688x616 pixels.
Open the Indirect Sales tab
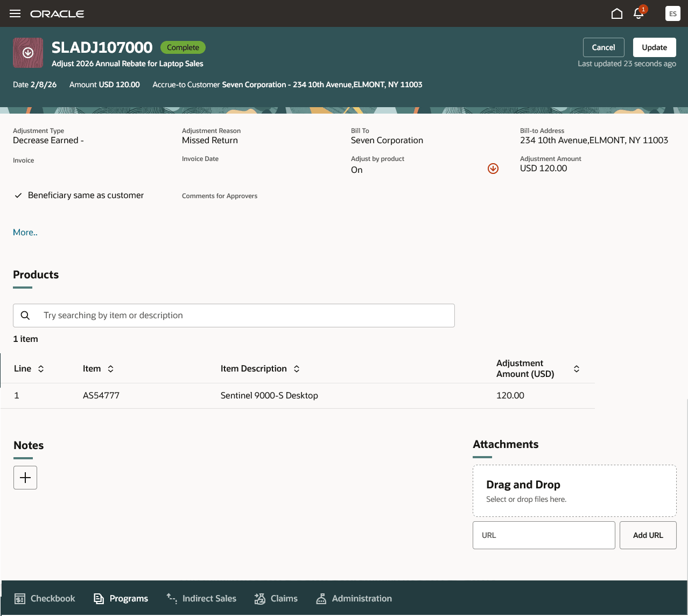tap(201, 599)
